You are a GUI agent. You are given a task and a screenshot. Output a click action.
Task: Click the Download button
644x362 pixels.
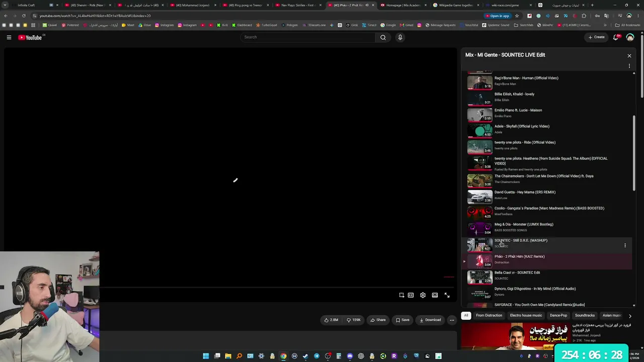tap(430, 320)
